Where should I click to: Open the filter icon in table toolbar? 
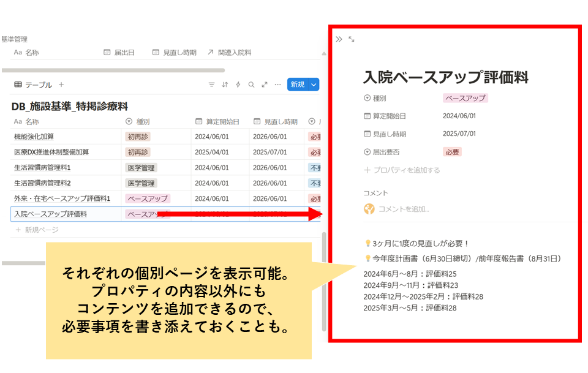(212, 85)
